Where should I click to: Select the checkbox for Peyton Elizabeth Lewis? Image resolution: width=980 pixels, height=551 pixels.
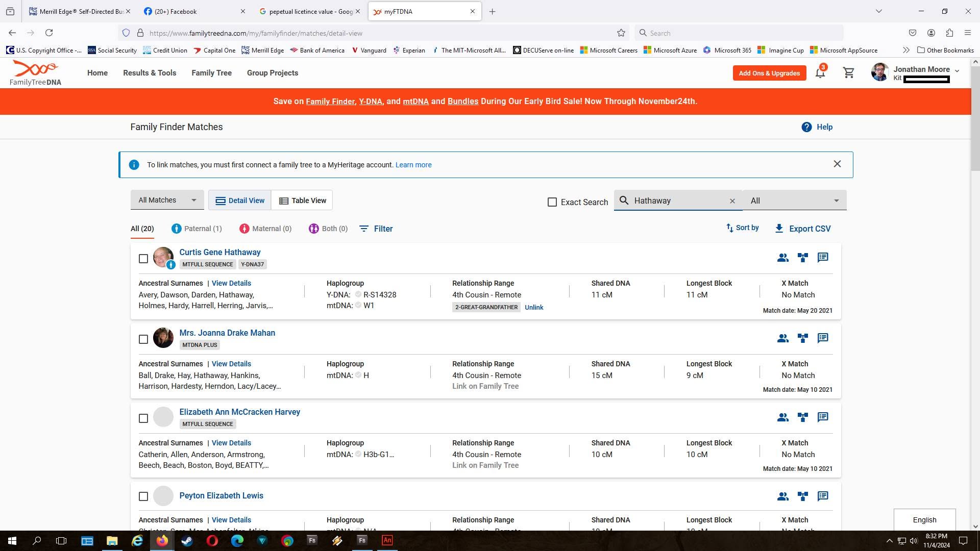143,496
